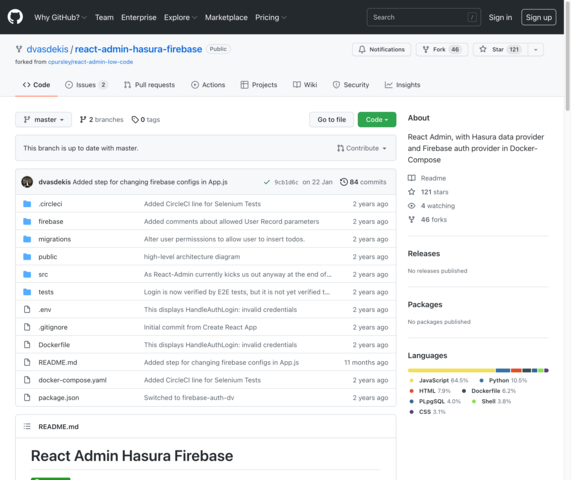The width and height of the screenshot is (571, 480).
Task: Select the package.json file icon
Action: [27, 397]
